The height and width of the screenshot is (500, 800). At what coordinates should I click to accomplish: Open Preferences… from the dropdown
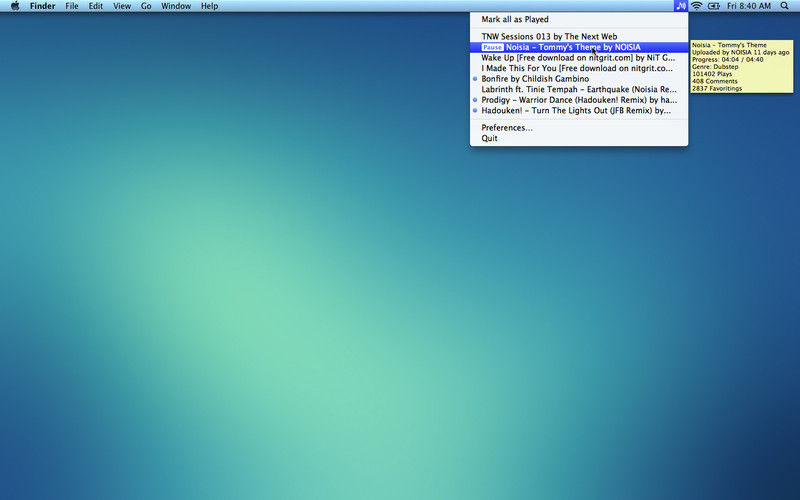579,128
